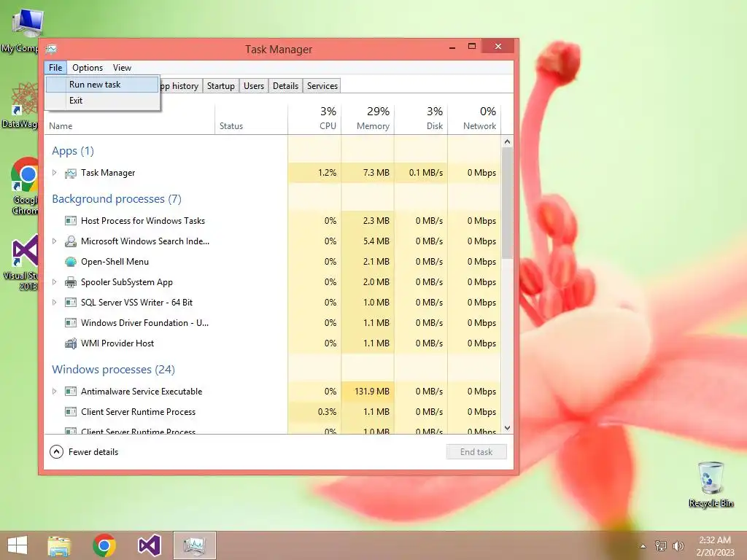
Task: Click the taskbar clock showing 2:32 AM
Action: 715,546
